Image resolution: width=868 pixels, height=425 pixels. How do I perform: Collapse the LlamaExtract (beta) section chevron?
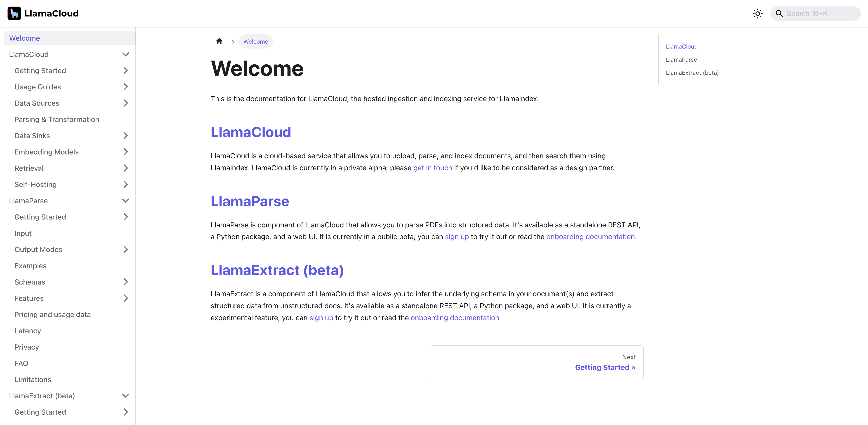[x=126, y=396]
